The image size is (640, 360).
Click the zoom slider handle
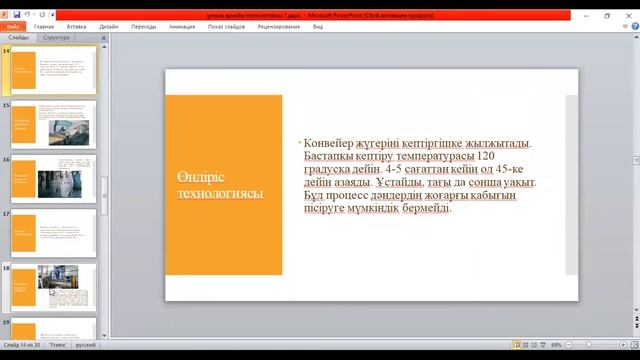click(589, 345)
